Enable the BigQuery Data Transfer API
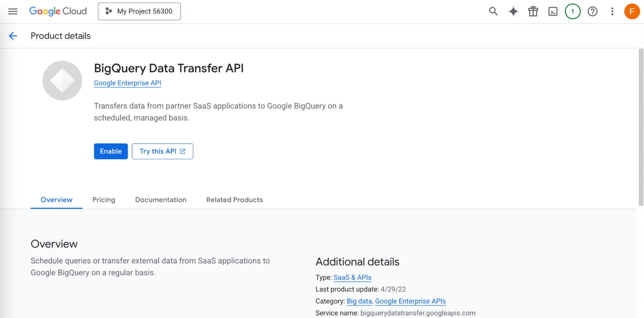 click(x=111, y=151)
